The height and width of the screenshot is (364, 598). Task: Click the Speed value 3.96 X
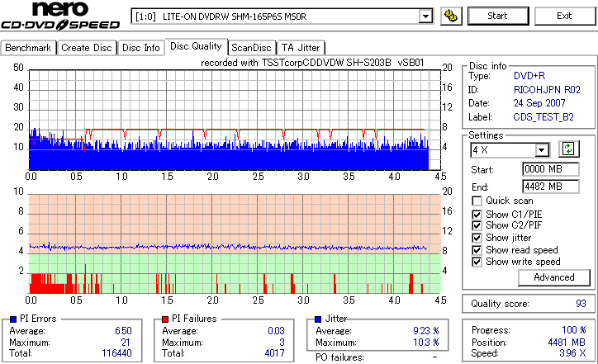[x=572, y=353]
